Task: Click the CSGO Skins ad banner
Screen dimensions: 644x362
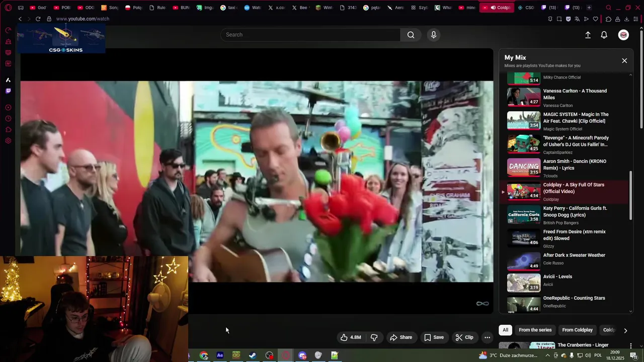Action: 61,39
